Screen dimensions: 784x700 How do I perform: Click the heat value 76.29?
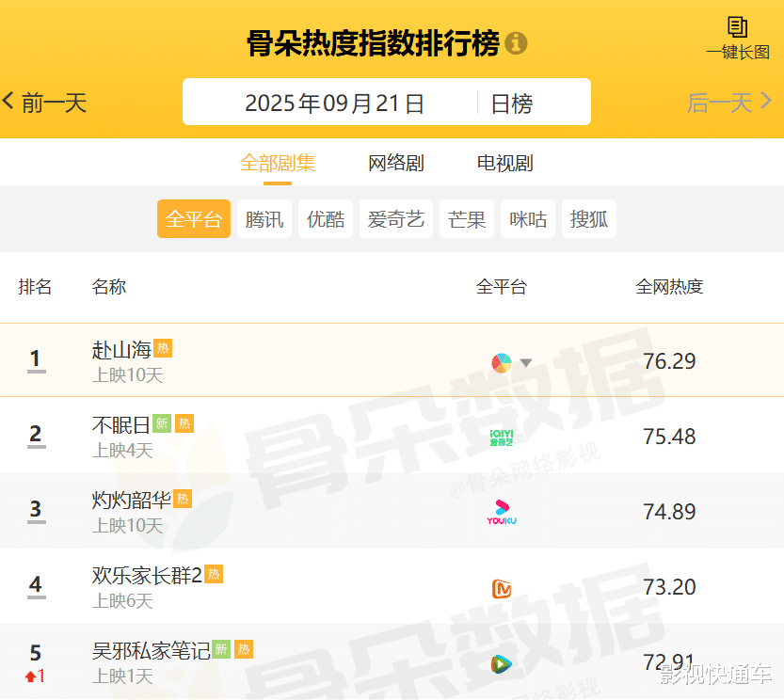669,361
